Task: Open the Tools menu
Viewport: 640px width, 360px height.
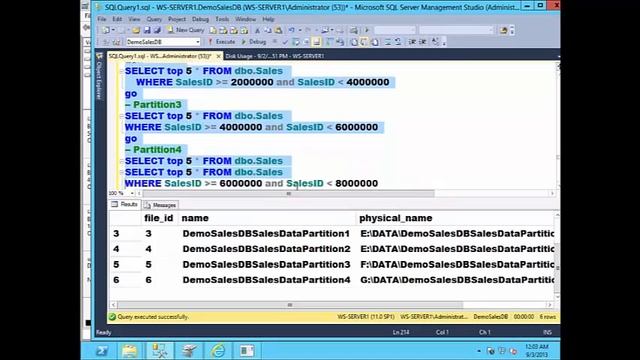Action: [222, 19]
